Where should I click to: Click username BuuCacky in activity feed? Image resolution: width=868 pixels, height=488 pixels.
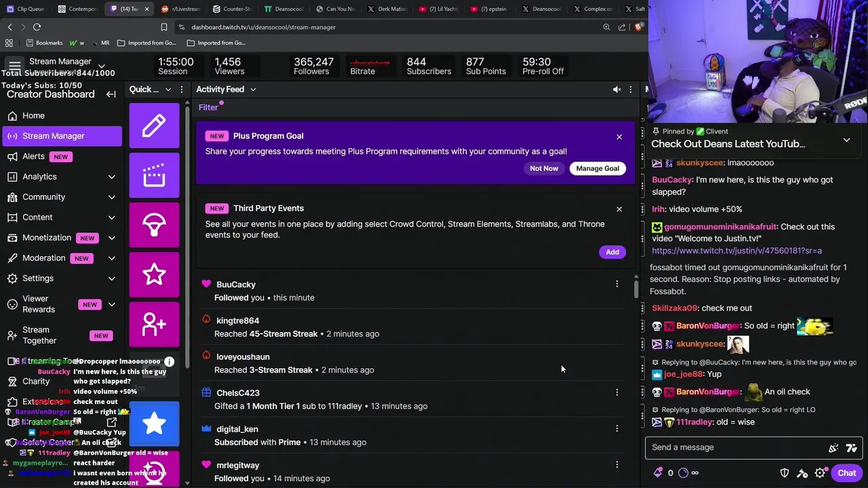coord(236,285)
